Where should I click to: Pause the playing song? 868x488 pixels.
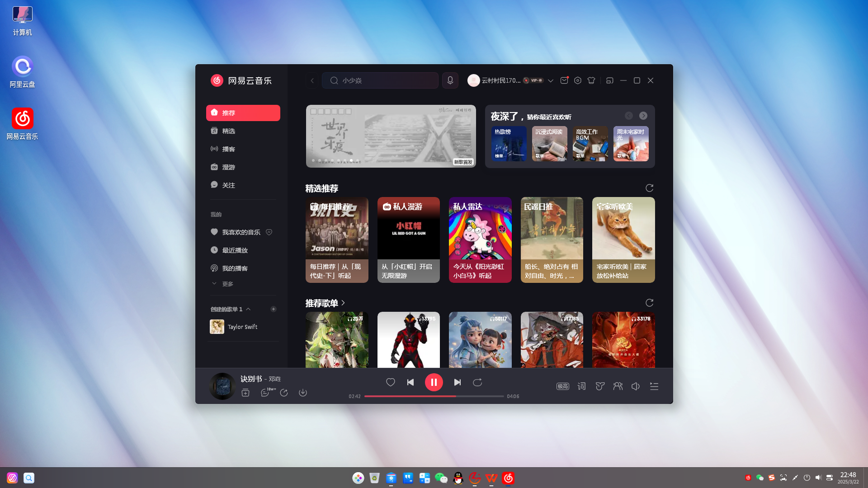pos(434,382)
